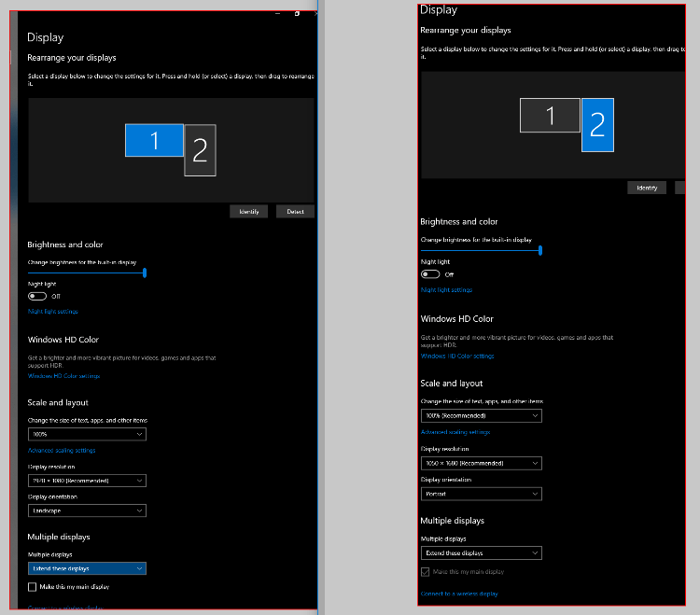Toggle Night light switch in right window
700x615 pixels.
point(430,274)
